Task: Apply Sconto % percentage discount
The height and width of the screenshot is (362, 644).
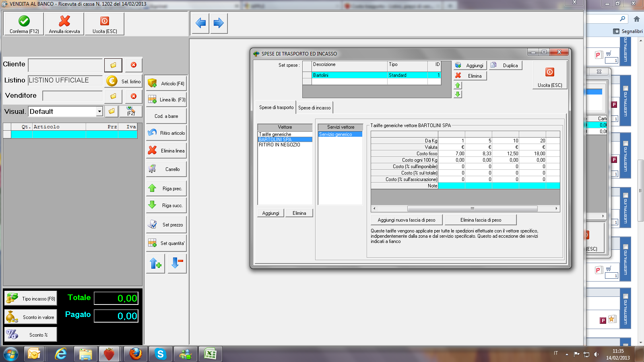Action: coord(31,335)
